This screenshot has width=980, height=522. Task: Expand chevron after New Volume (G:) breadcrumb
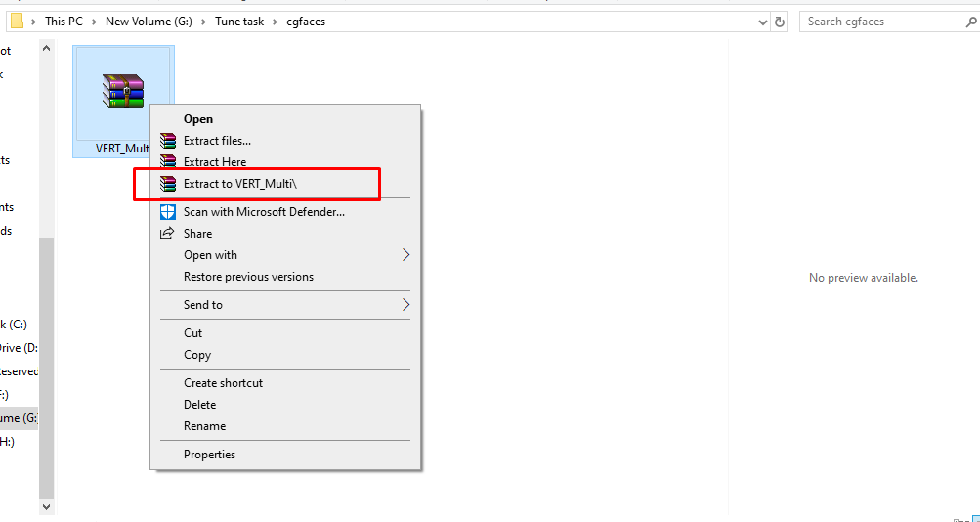tap(204, 22)
